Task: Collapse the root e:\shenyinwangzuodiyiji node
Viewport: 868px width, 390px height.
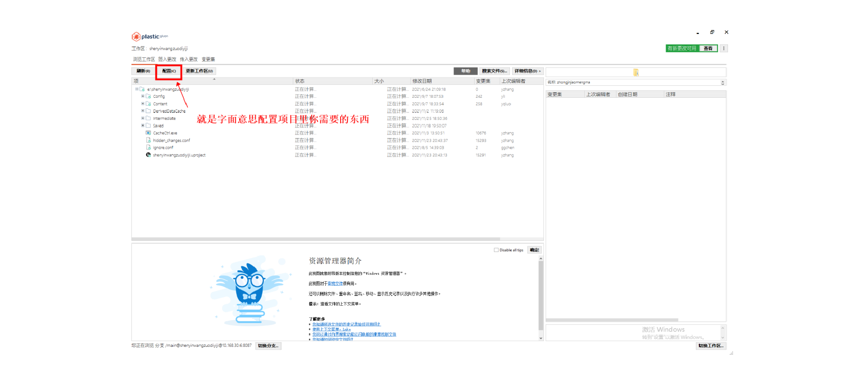Action: click(137, 89)
